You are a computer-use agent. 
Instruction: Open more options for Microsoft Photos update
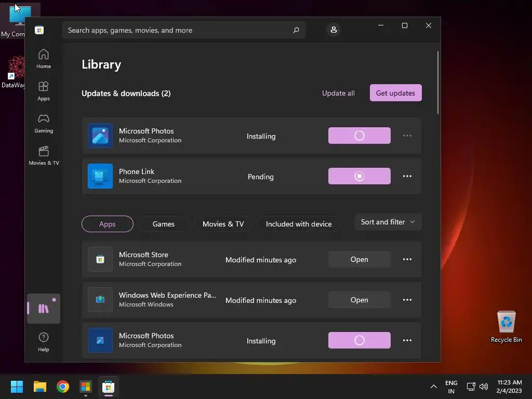[x=407, y=136]
